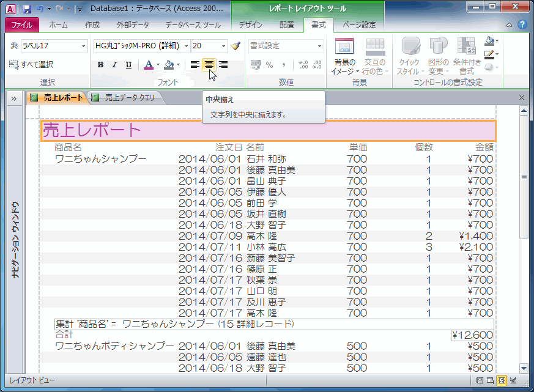Close the open document tab with the X
Screen dimensions: 534x392
coord(521,98)
